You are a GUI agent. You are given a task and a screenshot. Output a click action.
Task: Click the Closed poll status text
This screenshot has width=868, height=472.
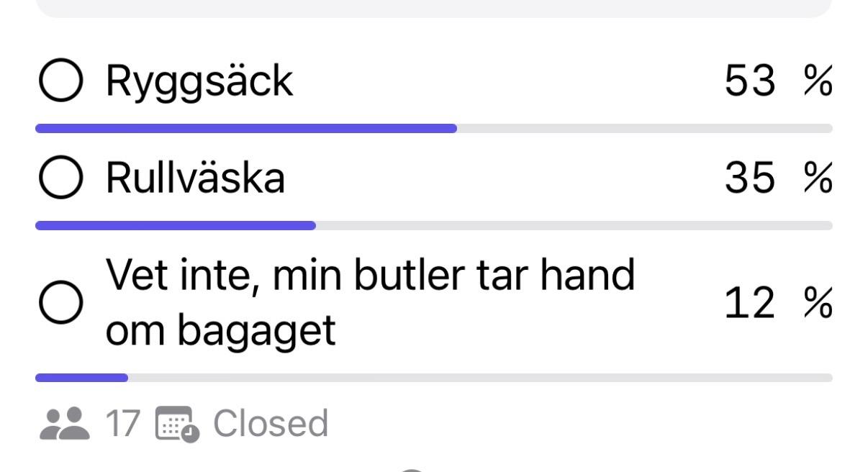coord(271,424)
